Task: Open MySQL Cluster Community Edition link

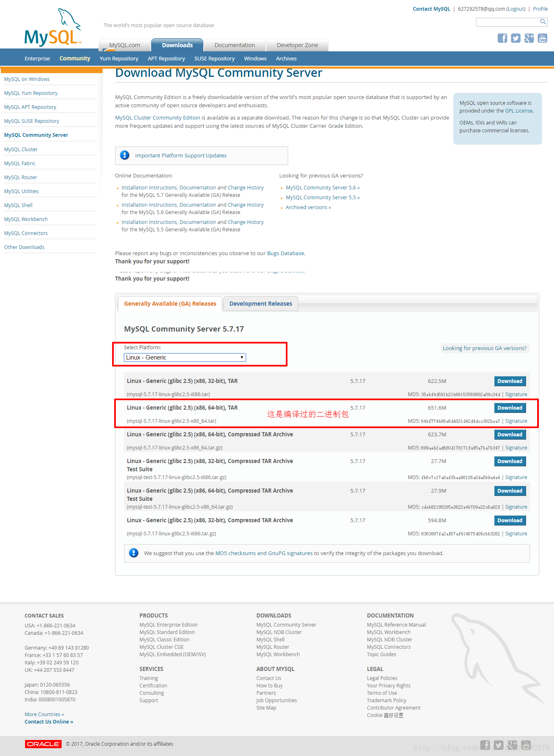Action: 158,118
